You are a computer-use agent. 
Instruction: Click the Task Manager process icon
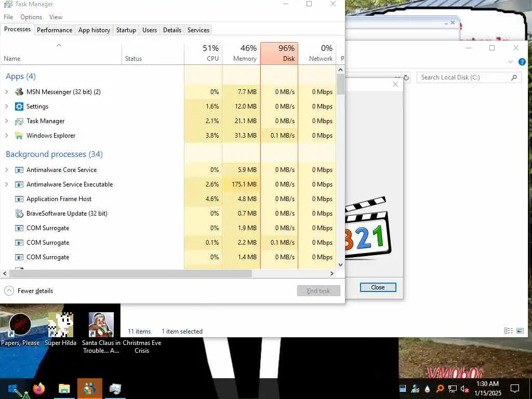point(19,121)
